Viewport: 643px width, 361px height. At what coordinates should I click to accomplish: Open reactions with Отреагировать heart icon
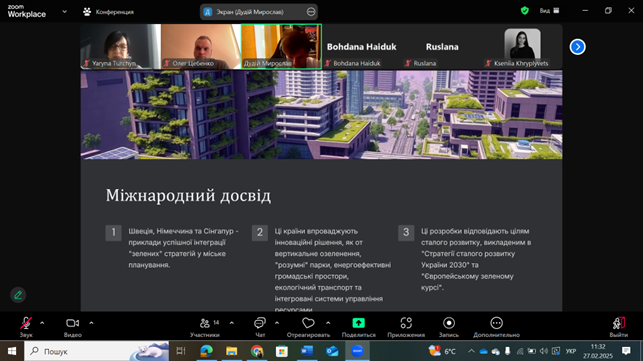308,327
